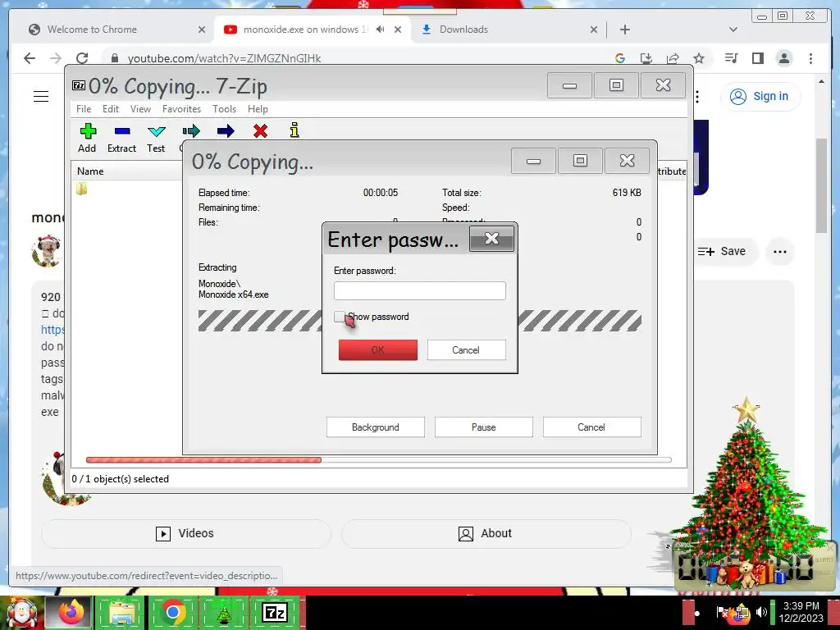Open File Explorer from the taskbar
This screenshot has height=630, width=840.
coord(121,612)
